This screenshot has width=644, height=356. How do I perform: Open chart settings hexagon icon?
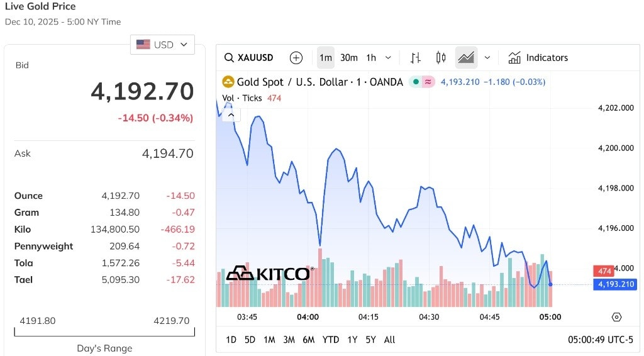pos(616,317)
